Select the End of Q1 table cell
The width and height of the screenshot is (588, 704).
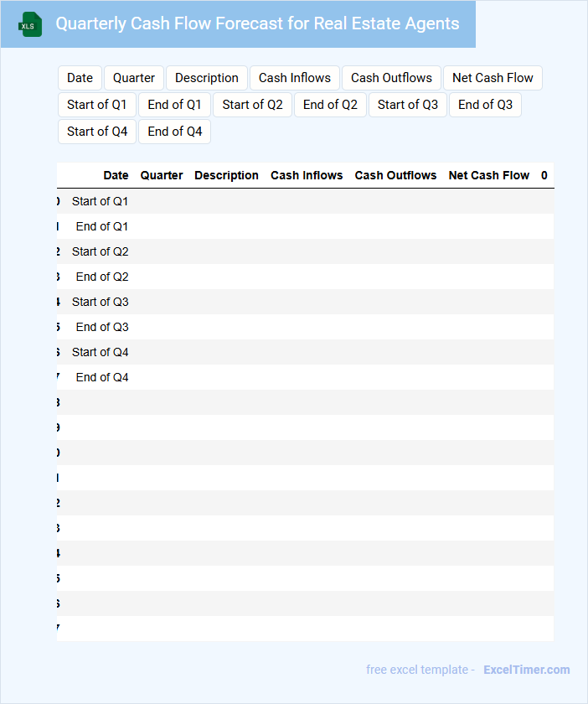102,227
